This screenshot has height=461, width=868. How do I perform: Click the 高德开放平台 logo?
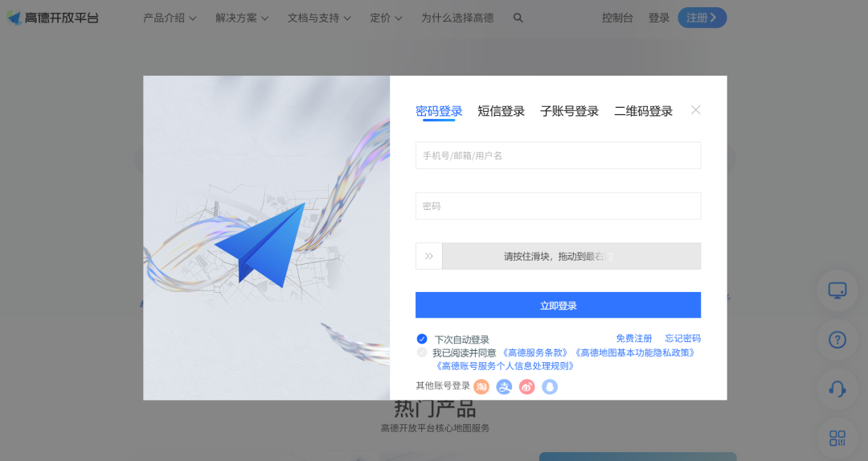point(52,18)
